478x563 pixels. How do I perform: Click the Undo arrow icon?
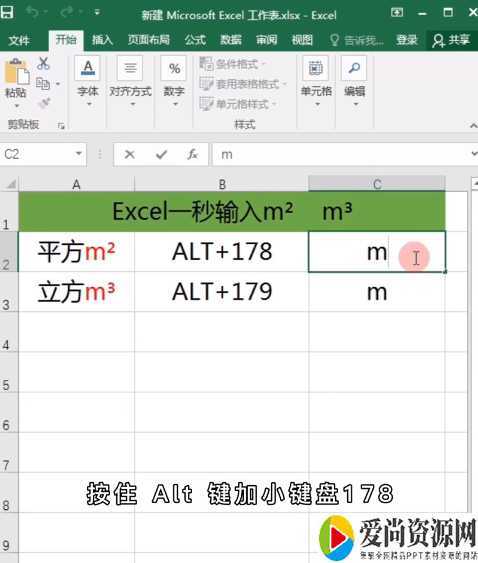pyautogui.click(x=33, y=13)
